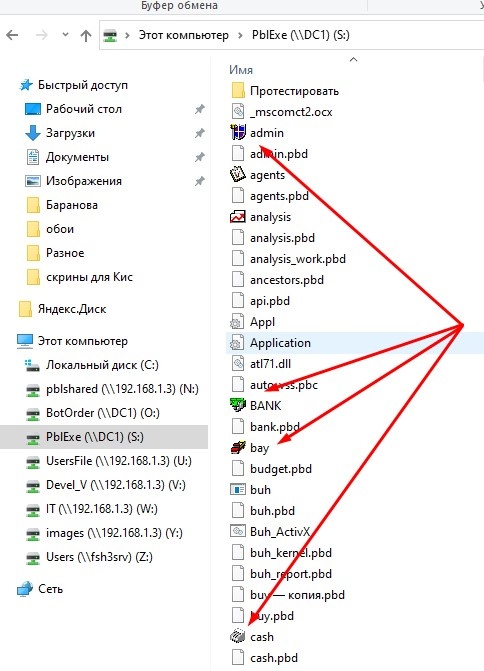Select the agents application icon
484x671 pixels.
pyautogui.click(x=238, y=175)
